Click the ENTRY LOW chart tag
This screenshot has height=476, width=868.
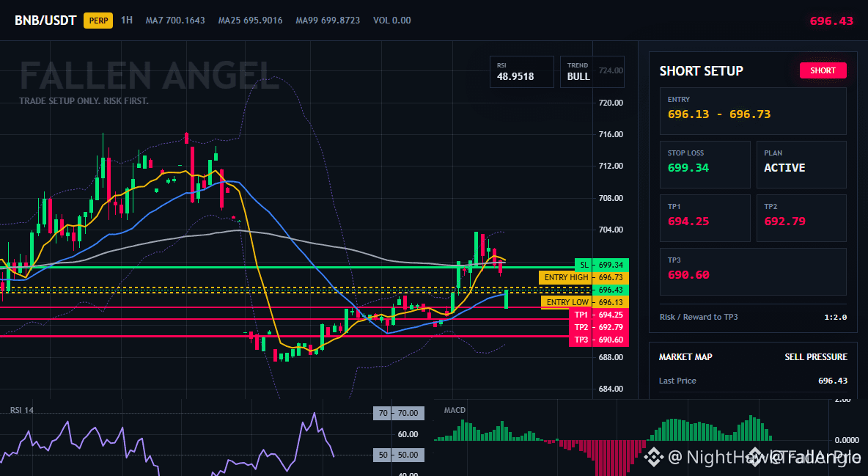pos(567,302)
